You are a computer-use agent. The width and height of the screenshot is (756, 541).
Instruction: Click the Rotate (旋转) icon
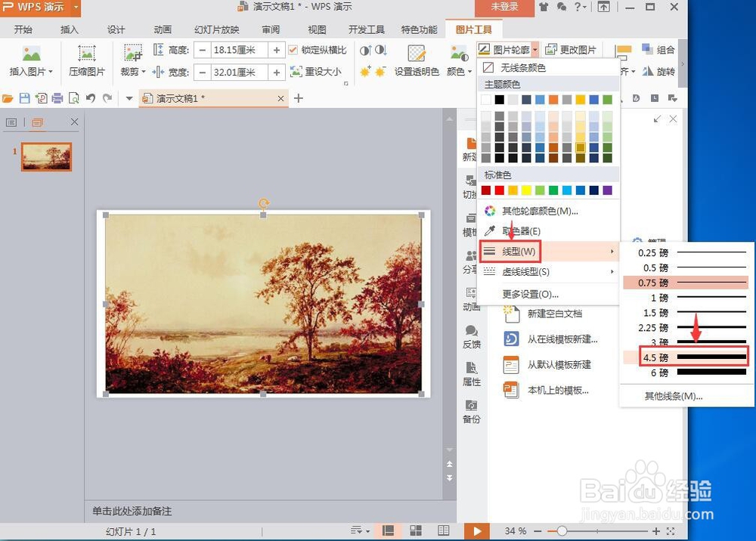click(647, 71)
